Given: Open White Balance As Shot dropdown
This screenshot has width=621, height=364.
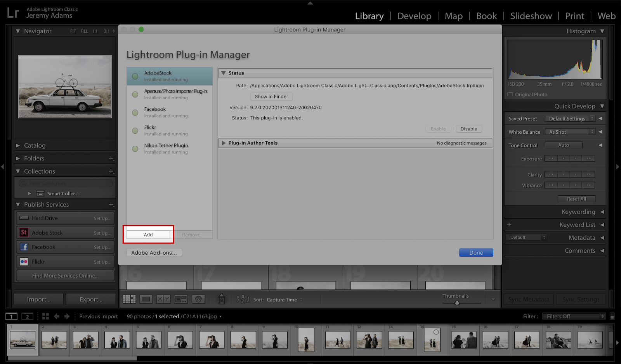Looking at the screenshot, I should (570, 132).
